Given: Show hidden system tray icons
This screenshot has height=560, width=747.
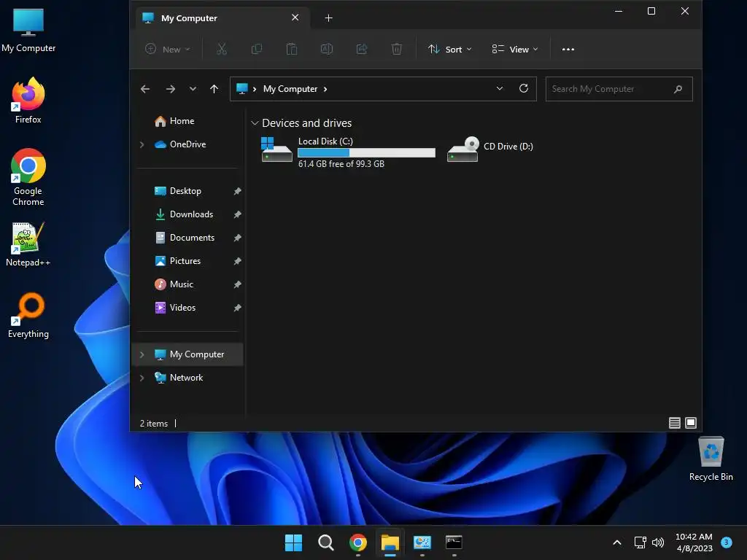Looking at the screenshot, I should [x=616, y=542].
